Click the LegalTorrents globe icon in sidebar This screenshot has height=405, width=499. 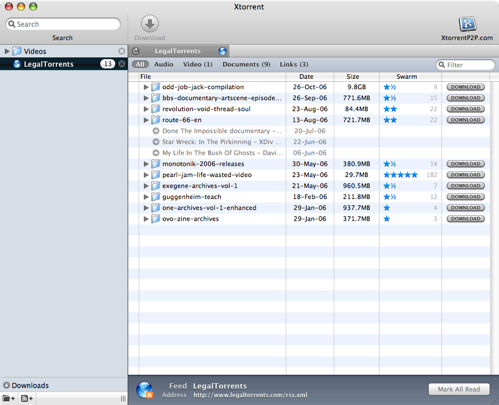tap(17, 64)
